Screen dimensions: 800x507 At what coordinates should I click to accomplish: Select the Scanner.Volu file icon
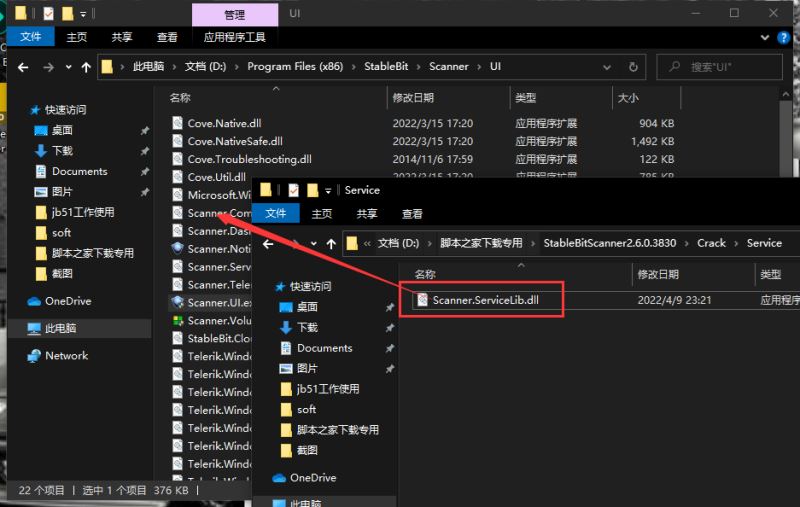pyautogui.click(x=177, y=320)
